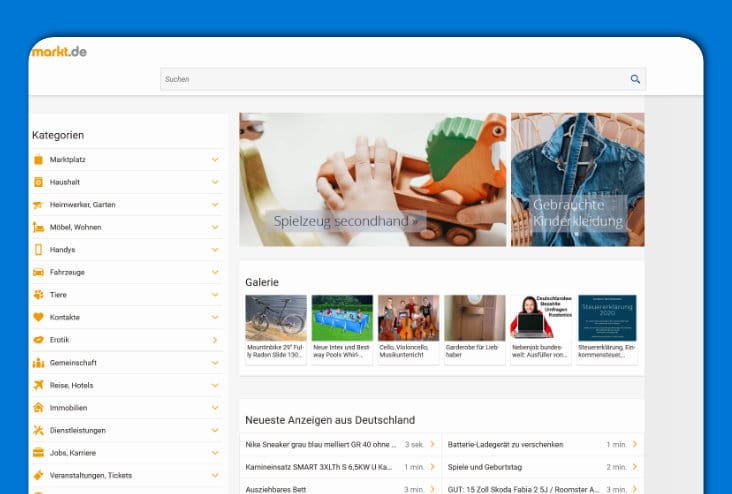Expand the Möbel, Wohnen chevron

click(215, 227)
